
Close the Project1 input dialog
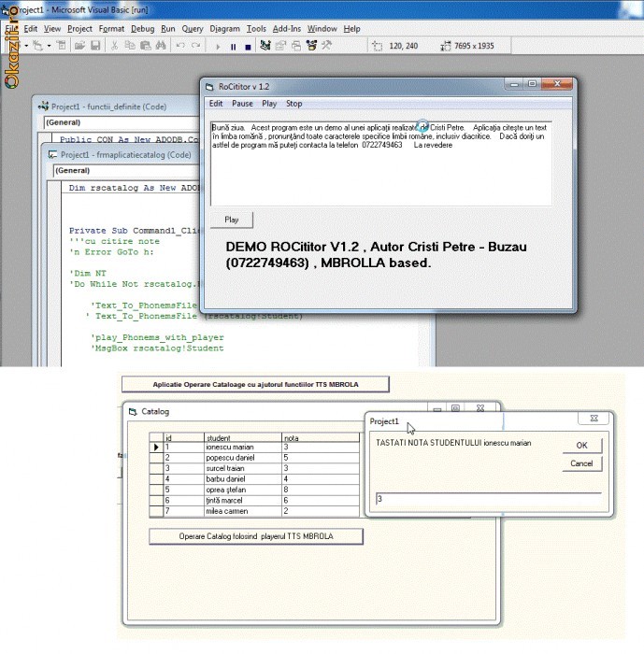(594, 418)
